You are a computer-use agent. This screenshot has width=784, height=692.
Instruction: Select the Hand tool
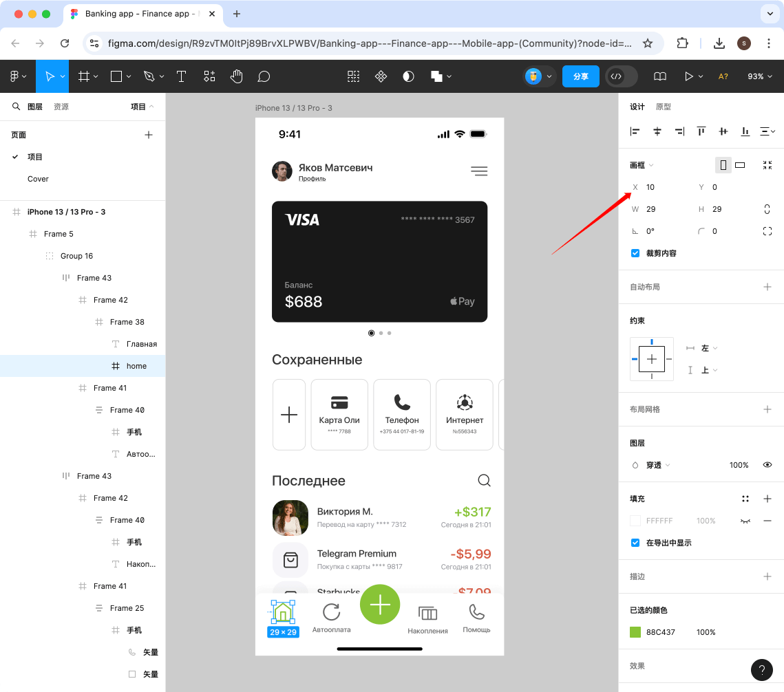coord(237,76)
